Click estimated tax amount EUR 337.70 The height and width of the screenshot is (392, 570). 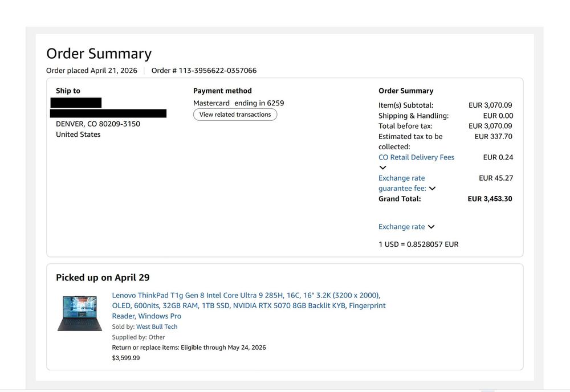tap(493, 137)
